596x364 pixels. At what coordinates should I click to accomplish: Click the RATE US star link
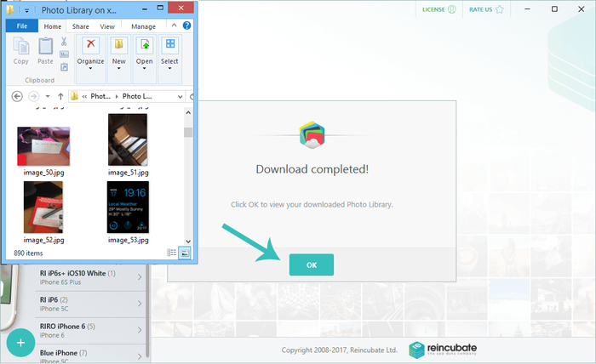click(486, 9)
